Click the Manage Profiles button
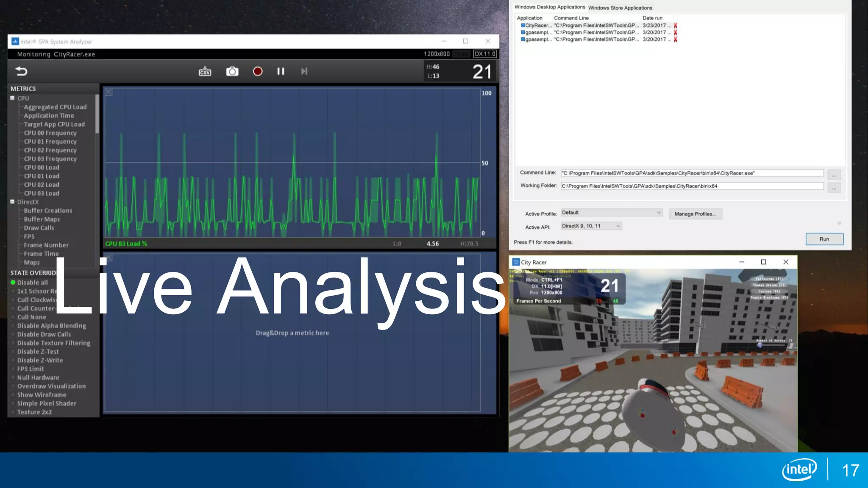Screen dimensions: 868x488 click(x=695, y=214)
